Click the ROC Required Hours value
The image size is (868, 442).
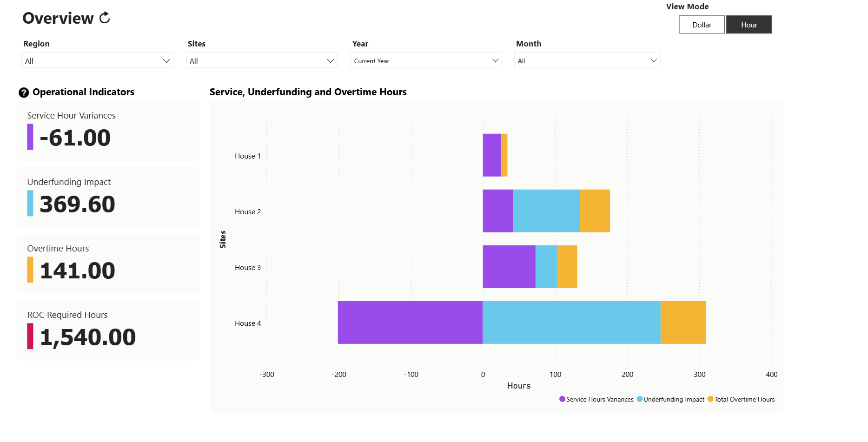87,337
